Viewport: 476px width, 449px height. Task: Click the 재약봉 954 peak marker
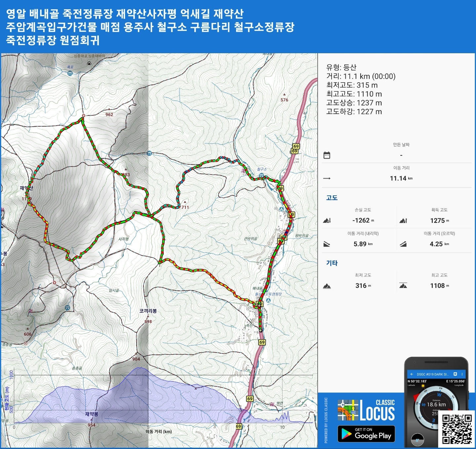coord(92,420)
